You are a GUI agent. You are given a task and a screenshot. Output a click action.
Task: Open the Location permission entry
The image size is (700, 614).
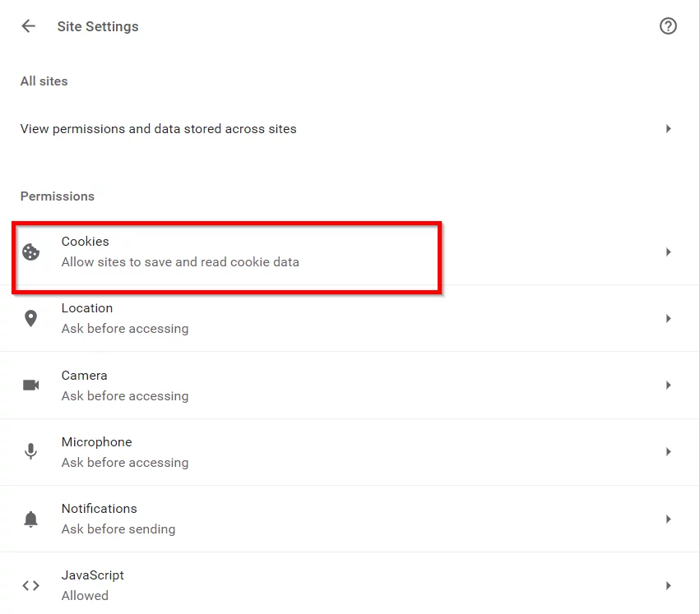pyautogui.click(x=350, y=319)
